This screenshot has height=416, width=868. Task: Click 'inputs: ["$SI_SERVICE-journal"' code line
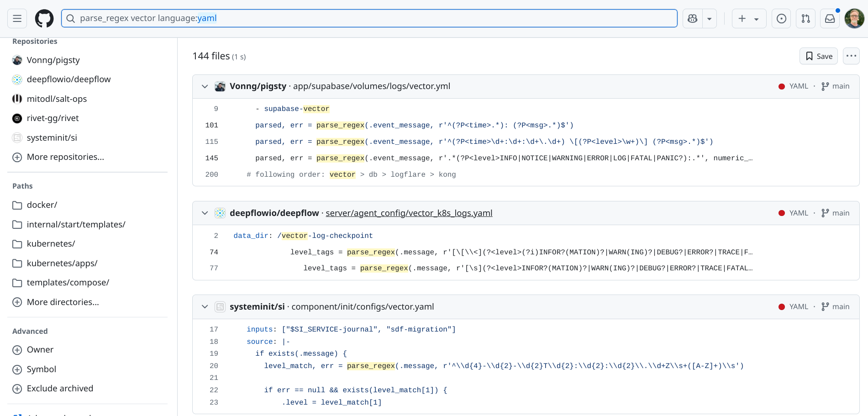point(351,329)
